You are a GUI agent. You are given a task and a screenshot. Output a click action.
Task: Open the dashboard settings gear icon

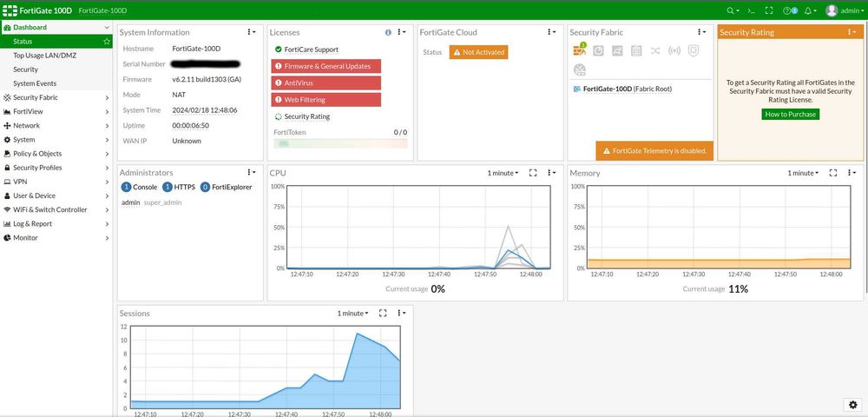853,405
